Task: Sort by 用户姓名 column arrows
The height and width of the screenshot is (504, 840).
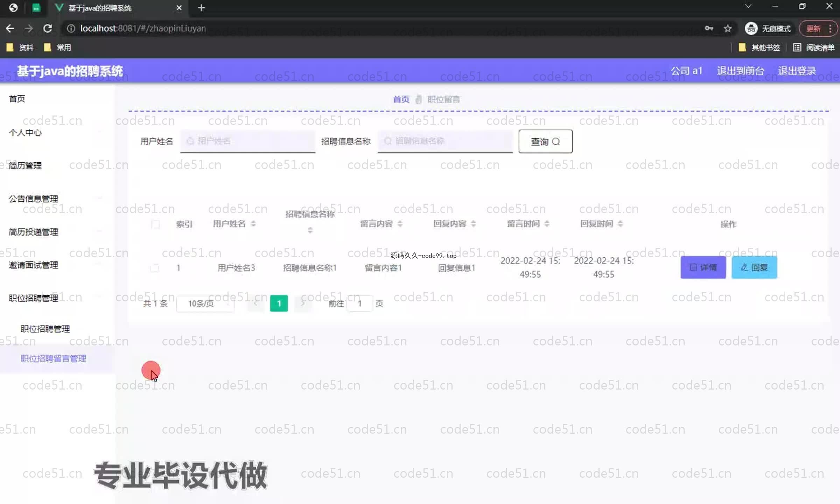Action: pos(253,224)
